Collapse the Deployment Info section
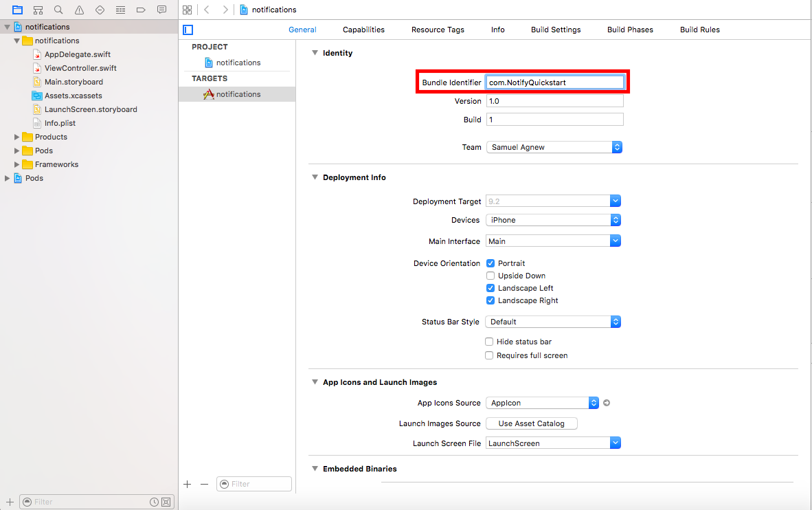 pyautogui.click(x=315, y=177)
